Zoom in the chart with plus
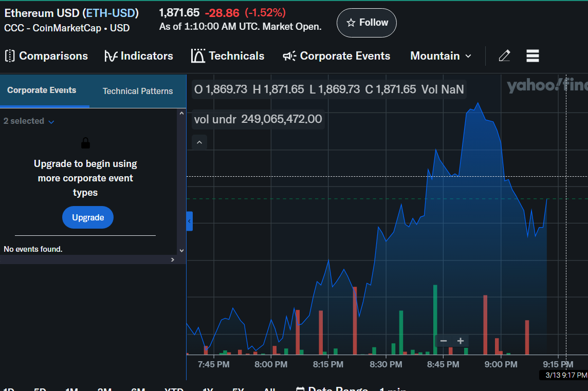The height and width of the screenshot is (391, 588). click(x=461, y=341)
